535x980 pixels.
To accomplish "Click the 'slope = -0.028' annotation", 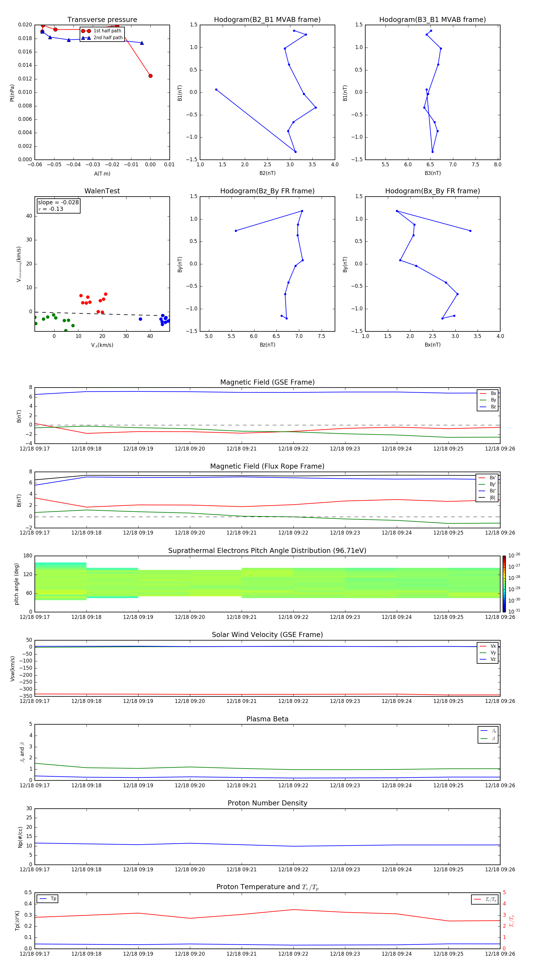I will click(x=58, y=203).
